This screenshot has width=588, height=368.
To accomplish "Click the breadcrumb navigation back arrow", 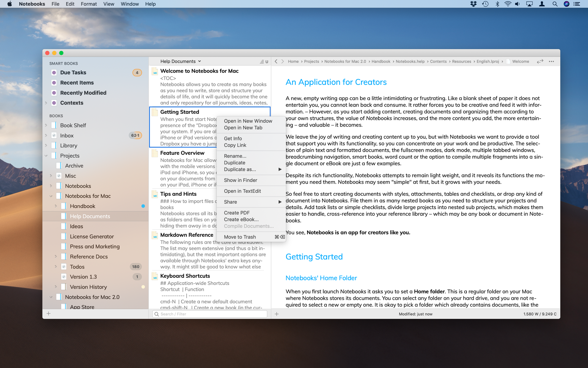I will pos(276,61).
